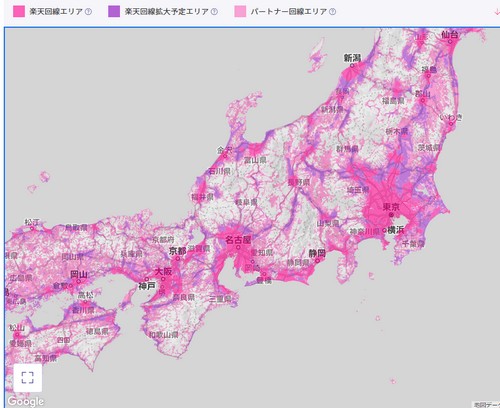Click the 横浜 city label
The width and height of the screenshot is (500, 408).
396,230
